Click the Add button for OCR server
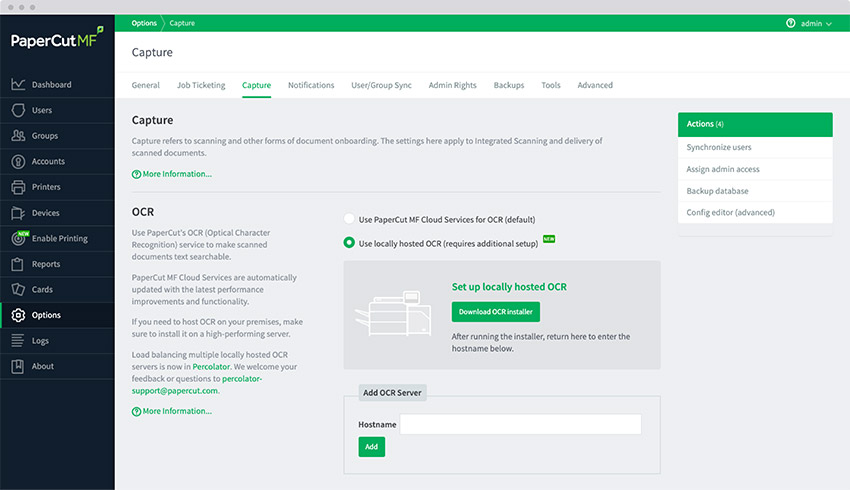This screenshot has height=490, width=850. coord(371,447)
